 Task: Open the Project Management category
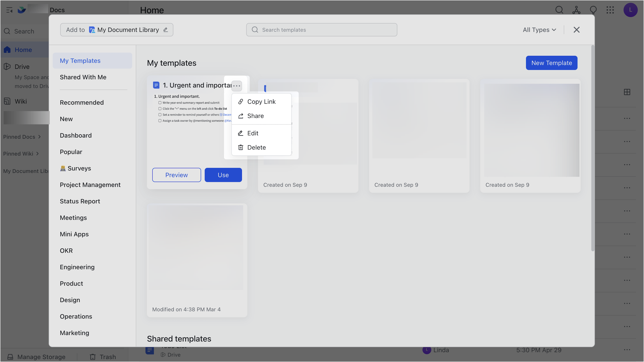point(90,185)
